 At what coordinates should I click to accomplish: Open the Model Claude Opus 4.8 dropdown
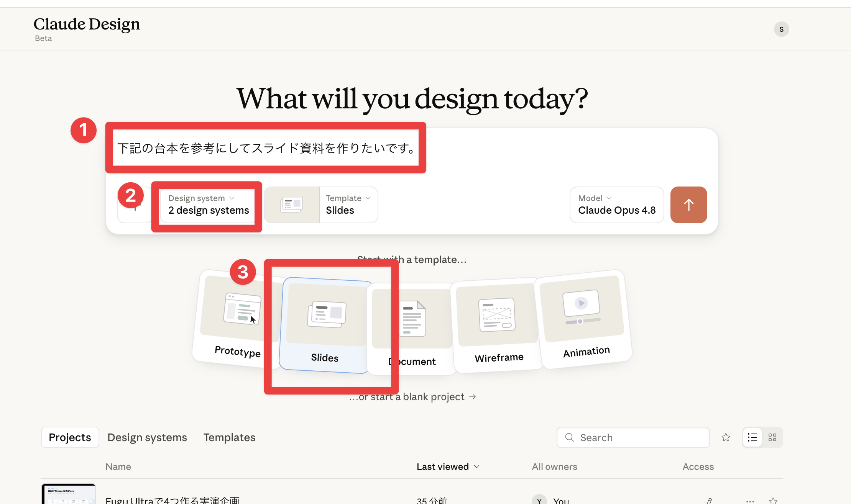coord(617,205)
